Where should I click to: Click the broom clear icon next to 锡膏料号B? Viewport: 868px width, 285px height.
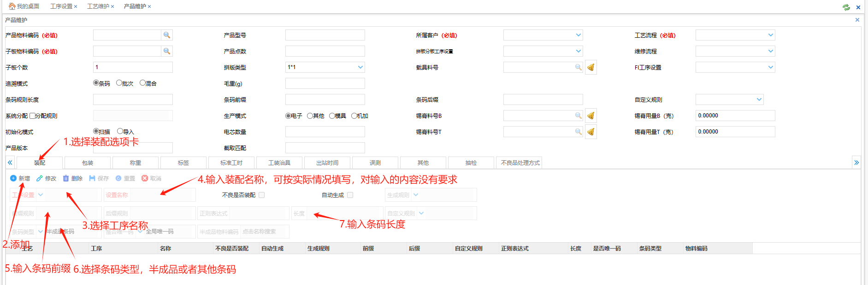click(x=590, y=116)
